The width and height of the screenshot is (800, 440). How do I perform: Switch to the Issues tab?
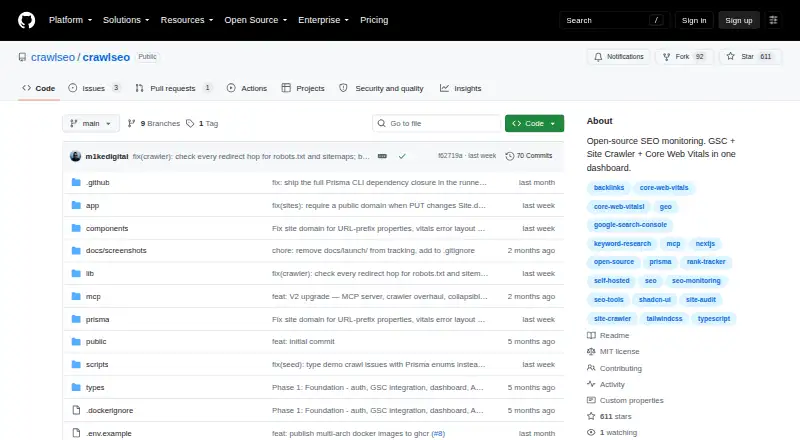[94, 88]
